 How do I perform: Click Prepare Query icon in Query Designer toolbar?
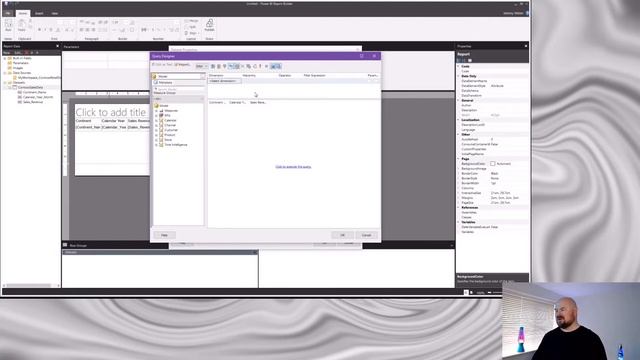coord(255,66)
